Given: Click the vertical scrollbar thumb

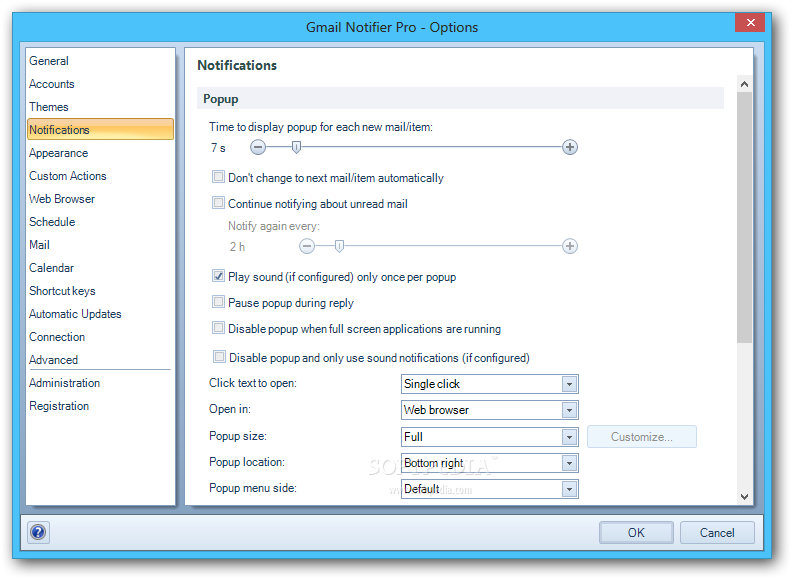Looking at the screenshot, I should (x=744, y=217).
